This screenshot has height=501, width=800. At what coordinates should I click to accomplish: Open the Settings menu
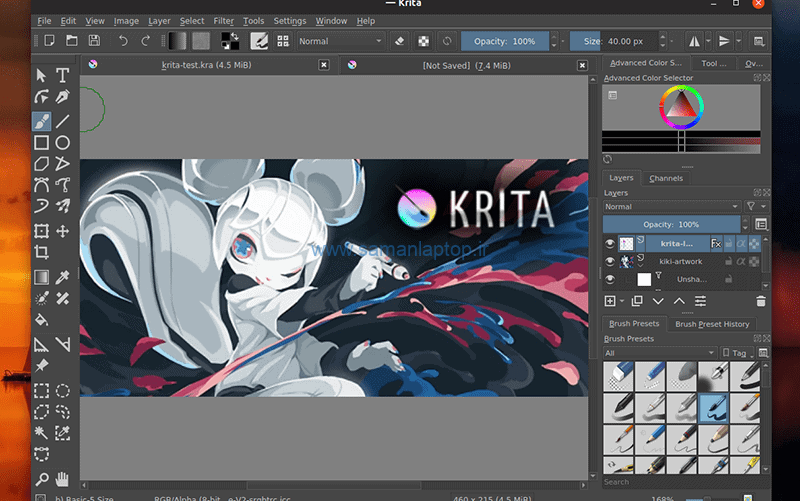290,21
